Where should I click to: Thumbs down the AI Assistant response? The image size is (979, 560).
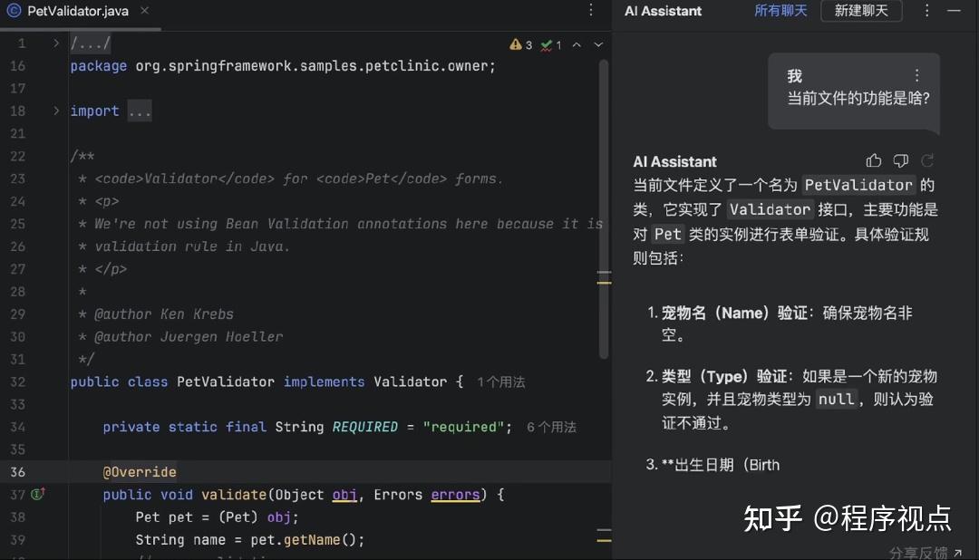900,160
